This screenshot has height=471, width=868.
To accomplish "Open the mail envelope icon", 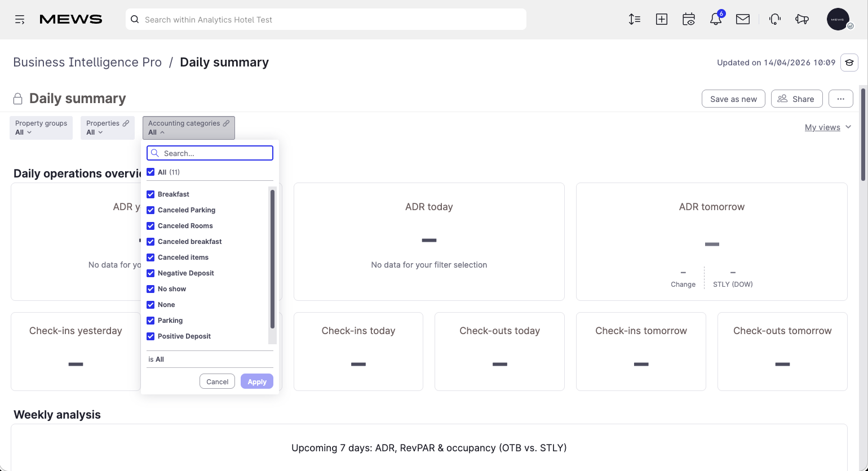I will [x=743, y=19].
